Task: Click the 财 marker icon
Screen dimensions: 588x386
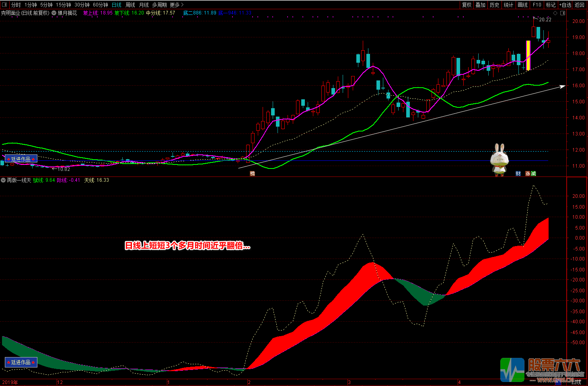Action: (518, 174)
